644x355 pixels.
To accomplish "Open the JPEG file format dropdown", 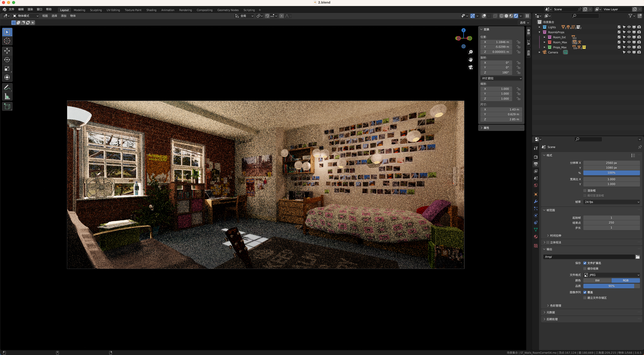I will tap(611, 275).
